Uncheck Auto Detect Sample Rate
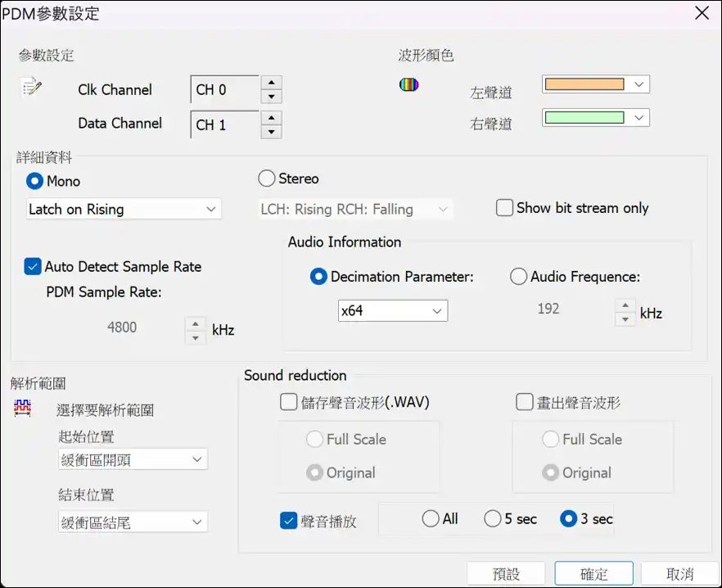Screen dimensions: 722x588 pyautogui.click(x=33, y=266)
